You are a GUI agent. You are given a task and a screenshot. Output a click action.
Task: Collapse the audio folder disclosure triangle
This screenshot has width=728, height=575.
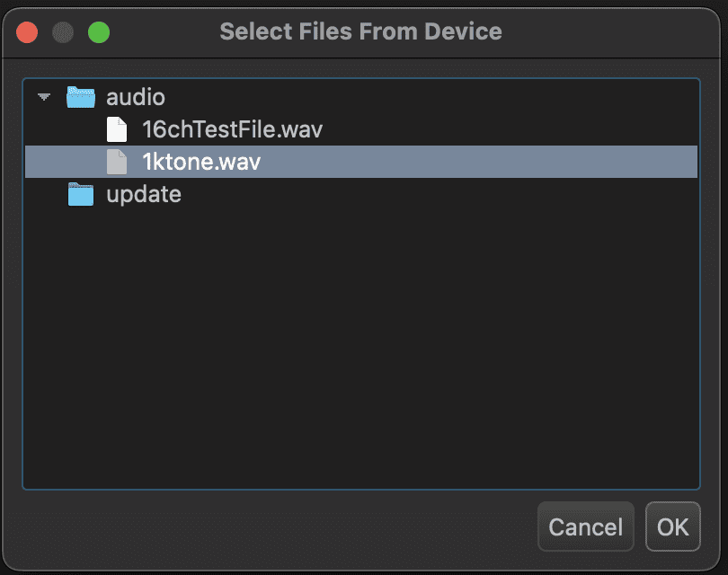click(x=45, y=97)
